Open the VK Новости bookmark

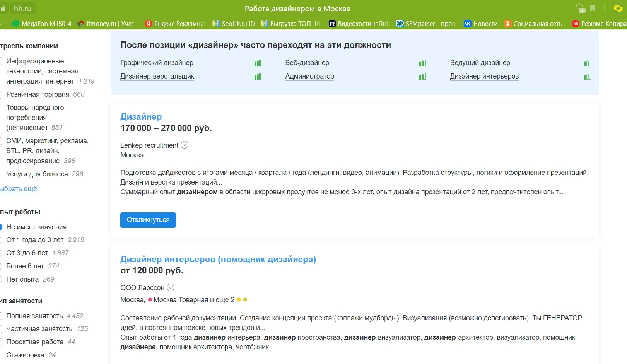(x=481, y=24)
